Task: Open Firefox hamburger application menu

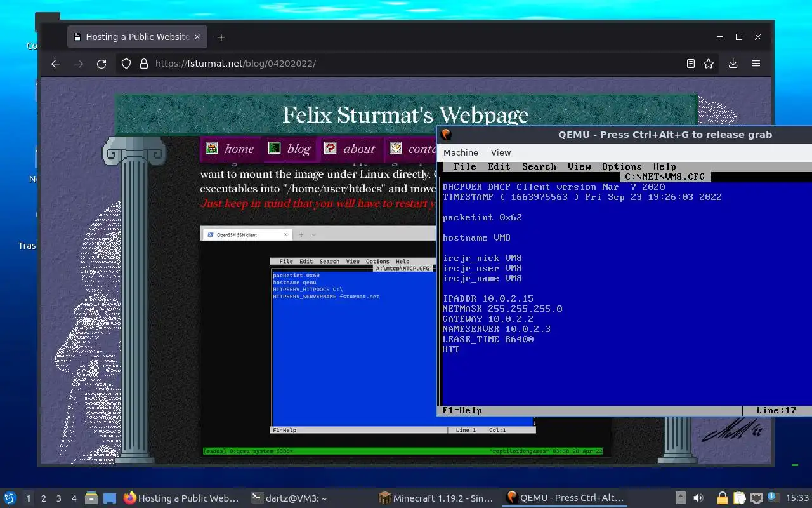Action: (756, 63)
